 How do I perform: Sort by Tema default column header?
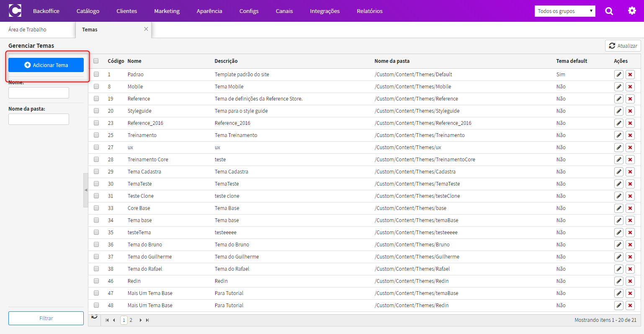click(x=572, y=61)
